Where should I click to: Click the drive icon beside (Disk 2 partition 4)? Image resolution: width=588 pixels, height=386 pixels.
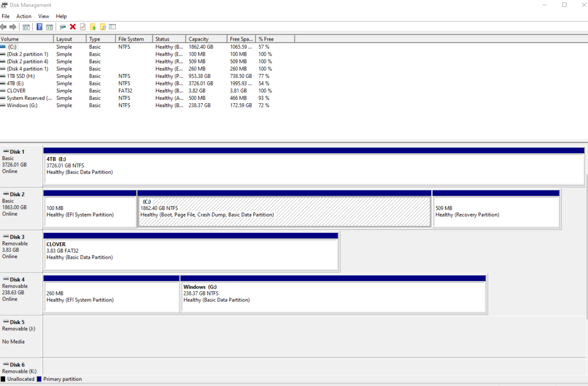coord(3,61)
